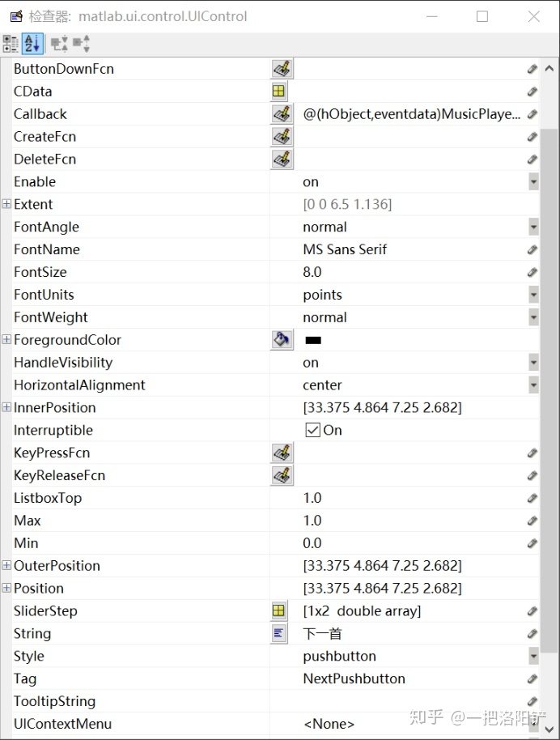Click pencil edit icon for ButtonDownFcn

coord(532,69)
